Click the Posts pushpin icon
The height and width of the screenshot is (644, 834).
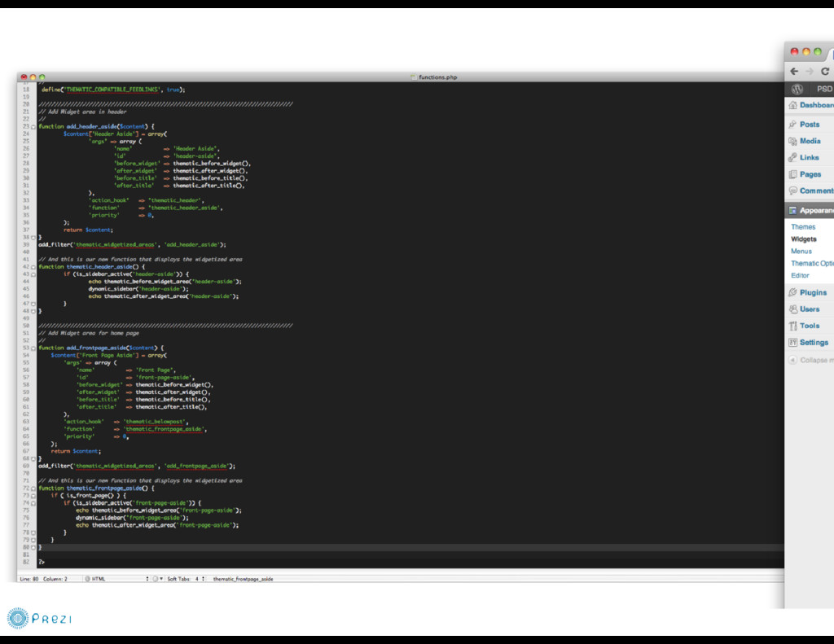[792, 124]
